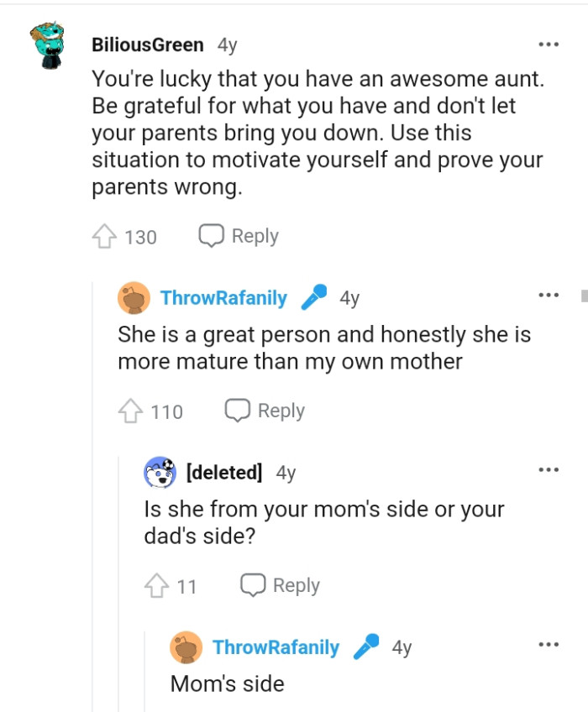The width and height of the screenshot is (588, 712).
Task: Click the microphone icon beside ThrowRafanily's name
Action: 312,295
